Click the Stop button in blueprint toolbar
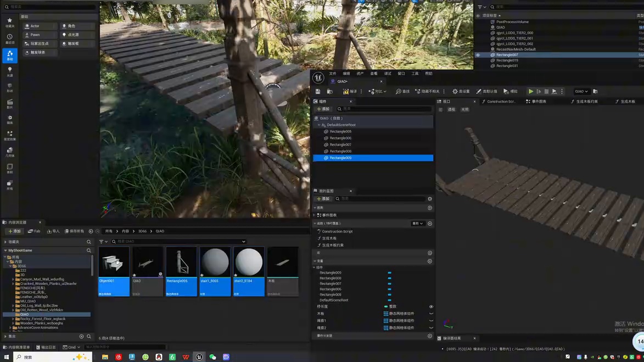The width and height of the screenshot is (644, 362). click(546, 91)
